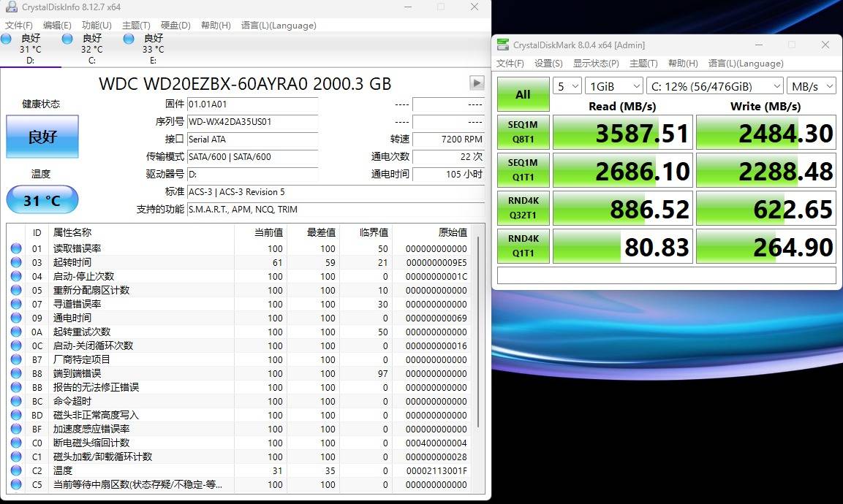The image size is (843, 504).
Task: Click the CrystalDiskMark app icon in title bar
Action: coord(503,45)
